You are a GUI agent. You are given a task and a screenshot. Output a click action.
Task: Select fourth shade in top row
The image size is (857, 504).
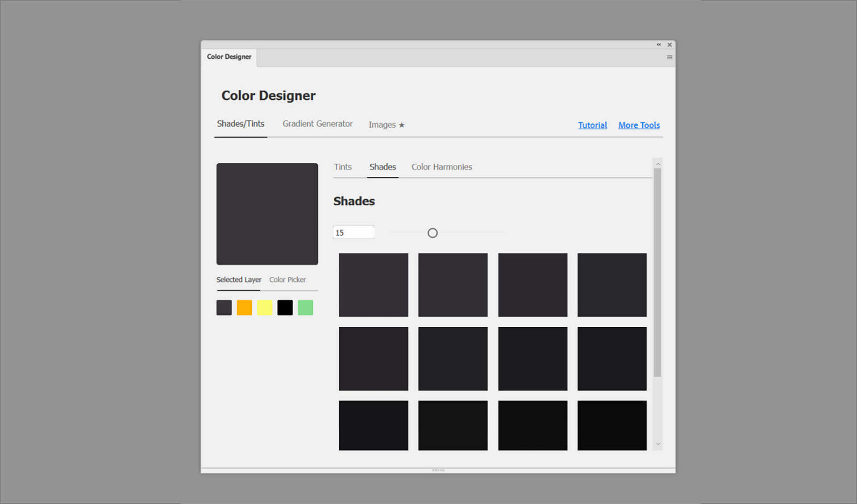(x=612, y=285)
